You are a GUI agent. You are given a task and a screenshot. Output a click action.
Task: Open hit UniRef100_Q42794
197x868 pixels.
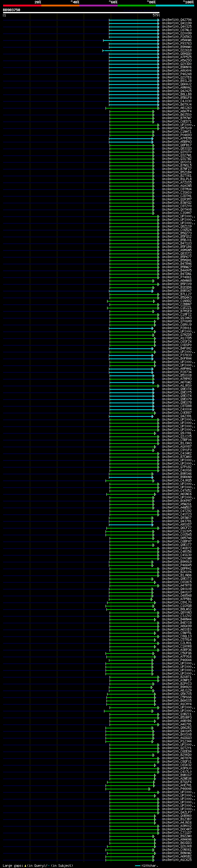point(176,20)
